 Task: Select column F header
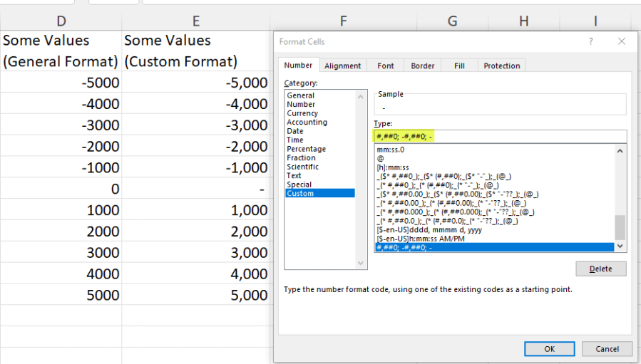(x=343, y=21)
